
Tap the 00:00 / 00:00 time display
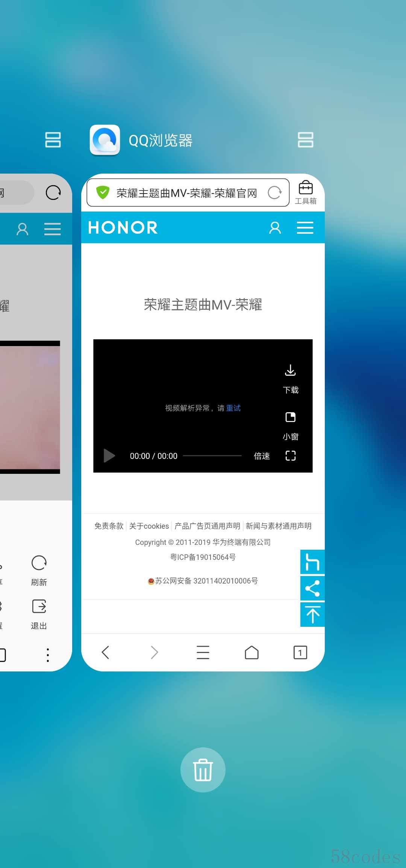(154, 456)
